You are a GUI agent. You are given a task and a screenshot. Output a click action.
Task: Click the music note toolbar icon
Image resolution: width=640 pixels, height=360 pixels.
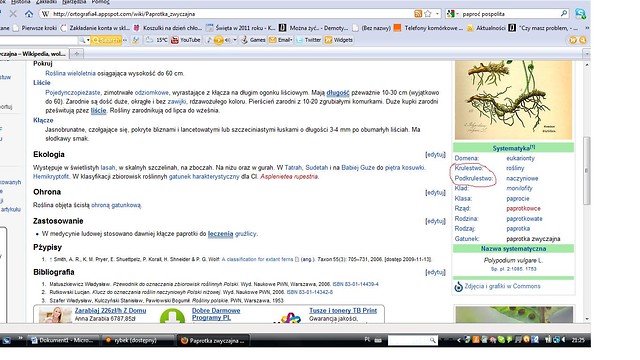(209, 40)
